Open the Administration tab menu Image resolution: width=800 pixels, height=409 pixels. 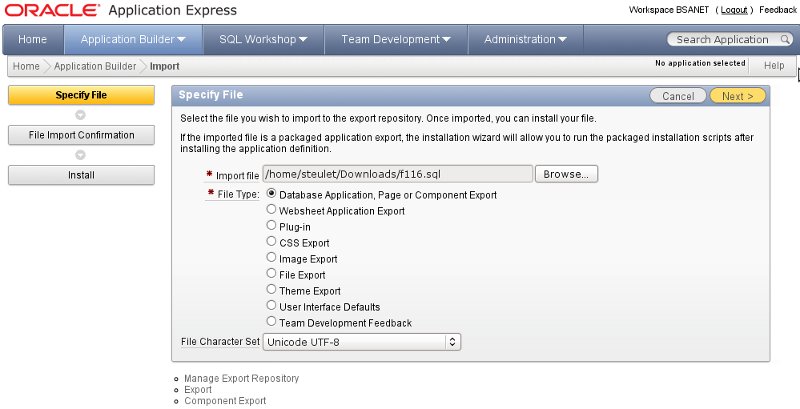coord(525,40)
